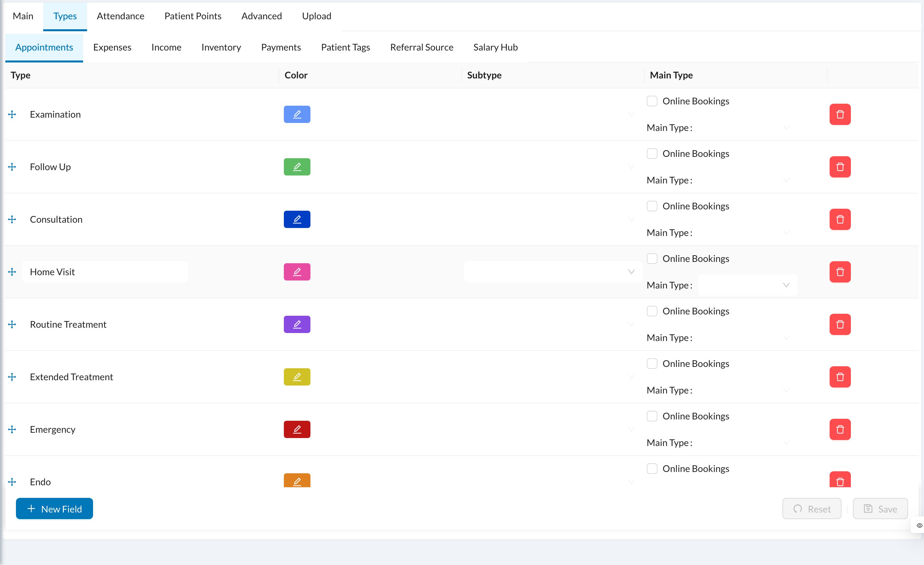Click the Save button
This screenshot has width=924, height=565.
pyautogui.click(x=880, y=509)
